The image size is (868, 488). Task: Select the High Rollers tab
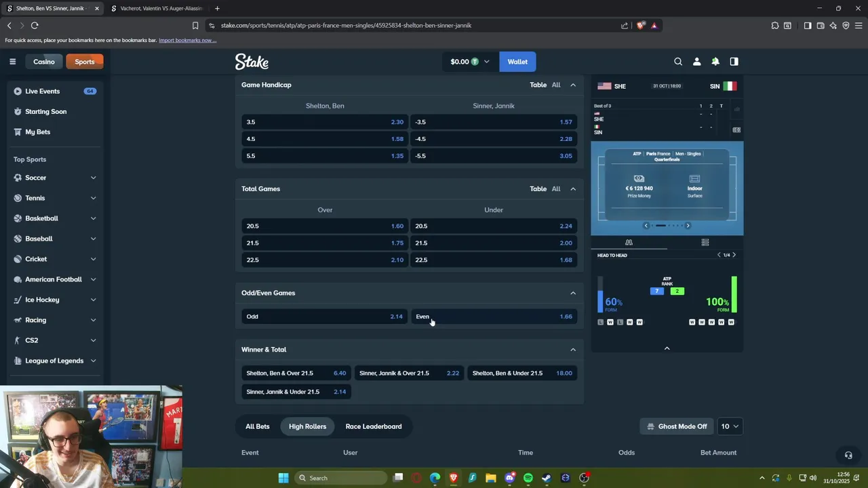point(307,426)
